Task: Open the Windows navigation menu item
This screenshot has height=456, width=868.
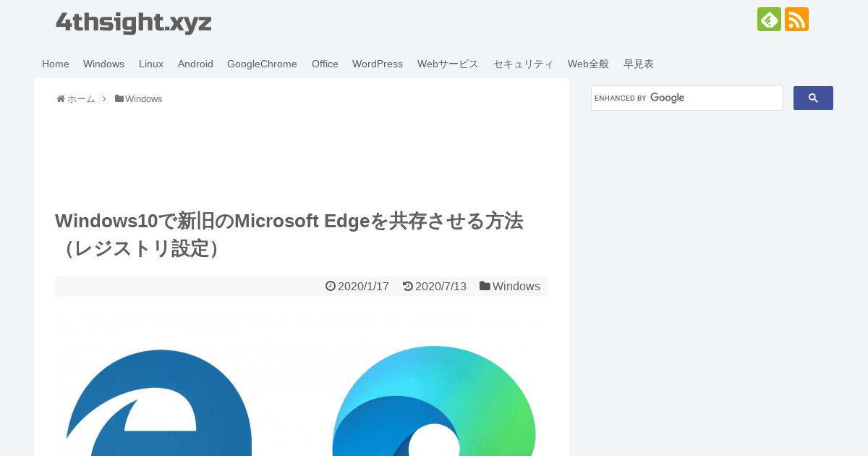Action: click(x=103, y=64)
